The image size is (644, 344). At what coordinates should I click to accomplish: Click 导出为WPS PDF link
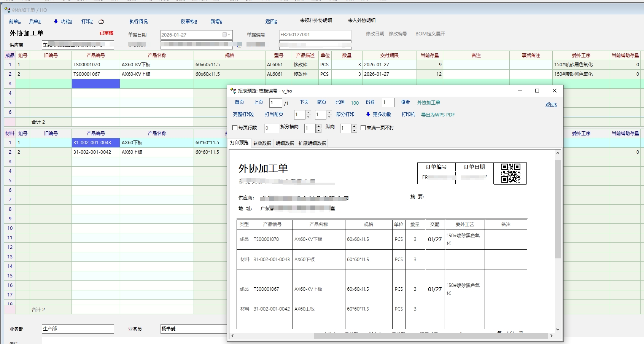pyautogui.click(x=437, y=115)
